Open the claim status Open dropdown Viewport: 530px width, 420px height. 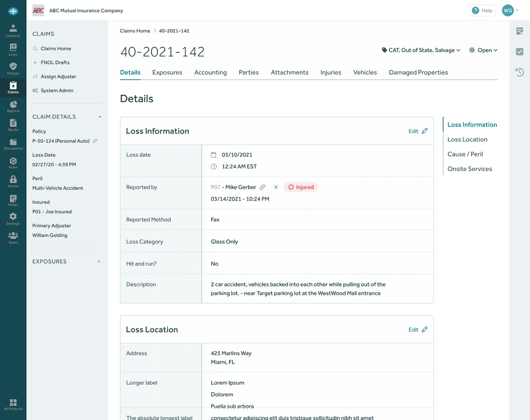coord(483,50)
